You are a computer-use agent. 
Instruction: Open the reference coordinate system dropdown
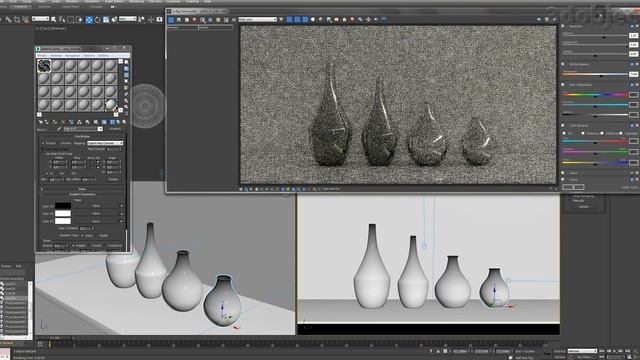(128, 19)
